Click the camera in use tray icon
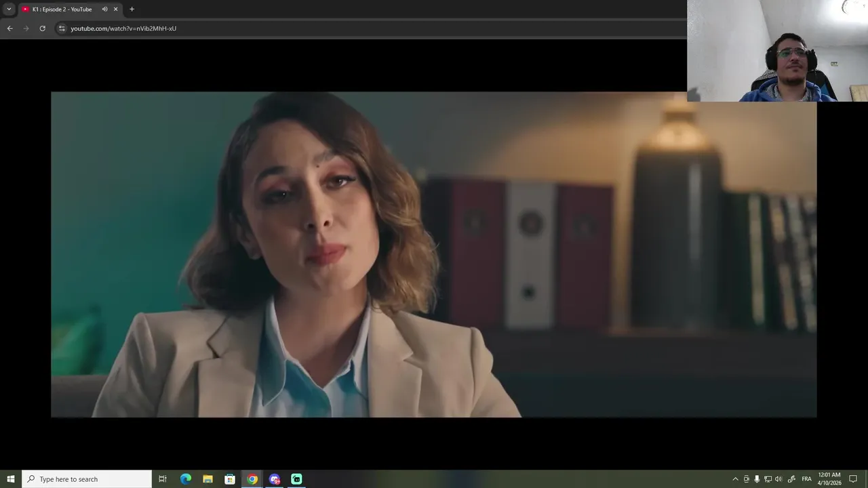 [x=747, y=479]
